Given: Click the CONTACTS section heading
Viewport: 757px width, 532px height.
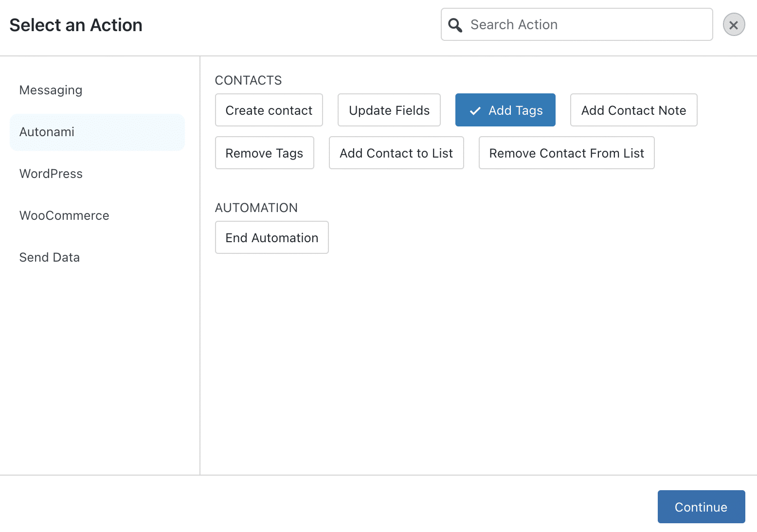Looking at the screenshot, I should click(248, 81).
